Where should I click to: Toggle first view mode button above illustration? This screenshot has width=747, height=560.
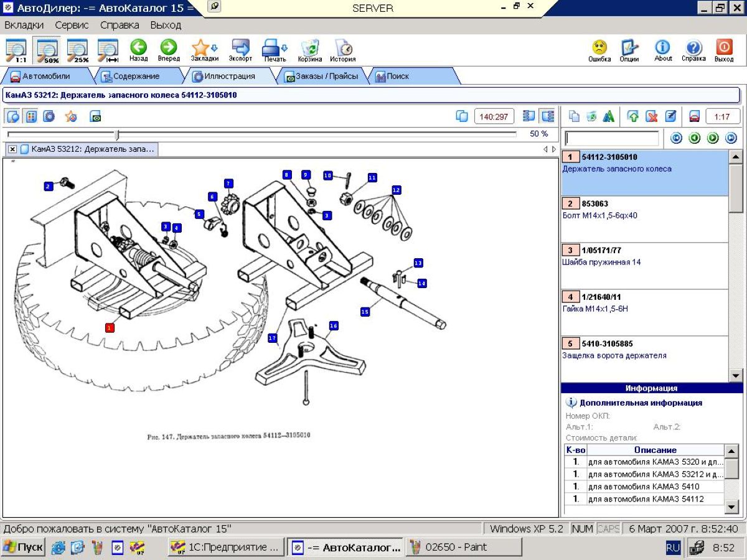click(x=12, y=116)
